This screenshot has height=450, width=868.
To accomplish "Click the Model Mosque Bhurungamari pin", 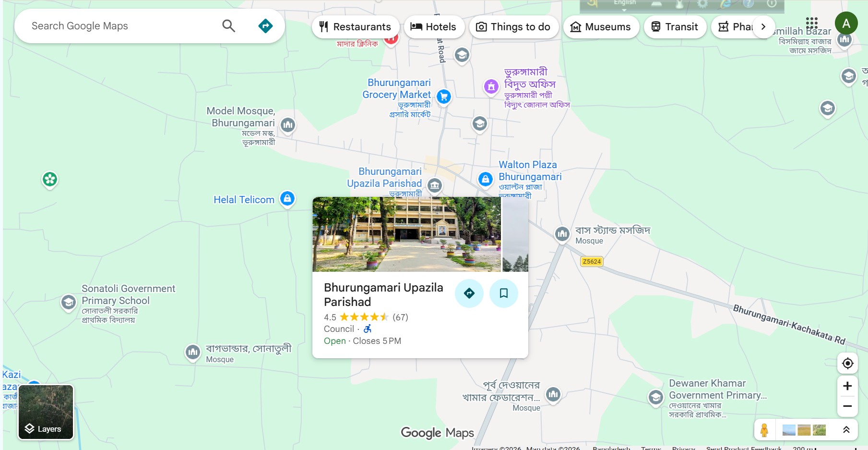I will [288, 125].
